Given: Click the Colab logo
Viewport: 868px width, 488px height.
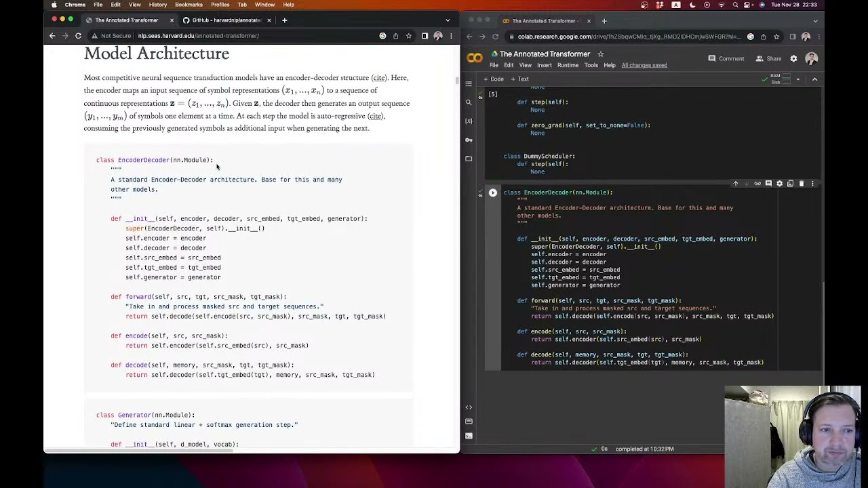Looking at the screenshot, I should click(x=475, y=58).
